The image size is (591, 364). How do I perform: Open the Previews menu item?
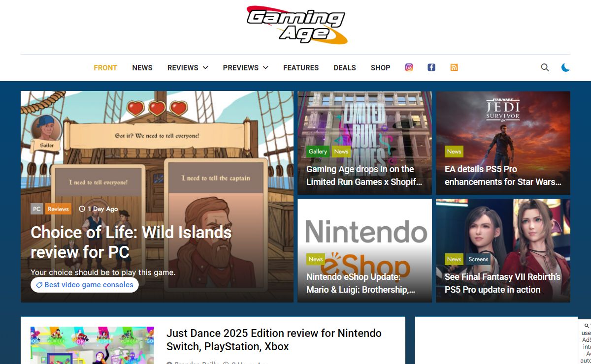click(x=241, y=67)
